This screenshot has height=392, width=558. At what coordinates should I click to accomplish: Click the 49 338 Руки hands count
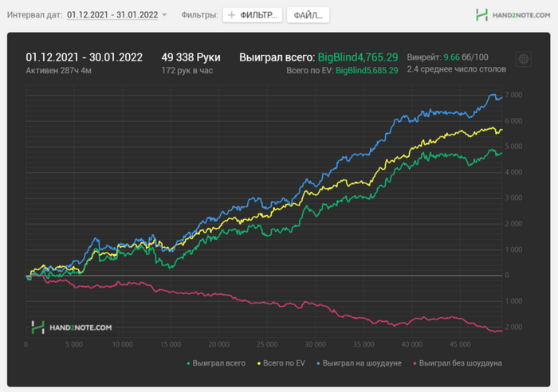click(191, 57)
